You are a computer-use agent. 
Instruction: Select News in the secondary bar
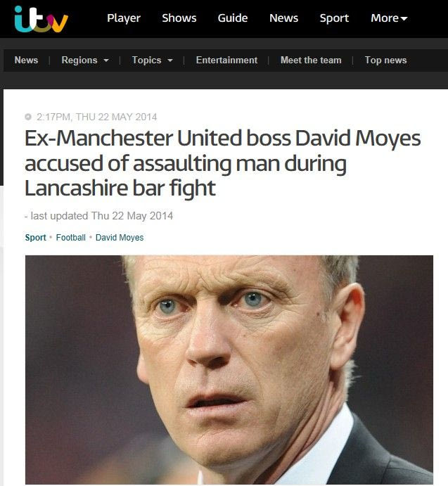26,60
